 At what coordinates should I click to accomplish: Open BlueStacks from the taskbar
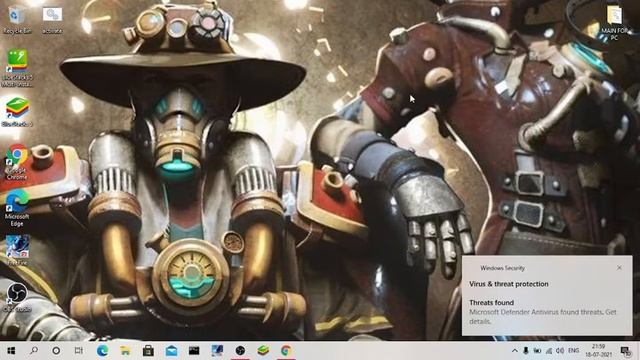pos(263,351)
